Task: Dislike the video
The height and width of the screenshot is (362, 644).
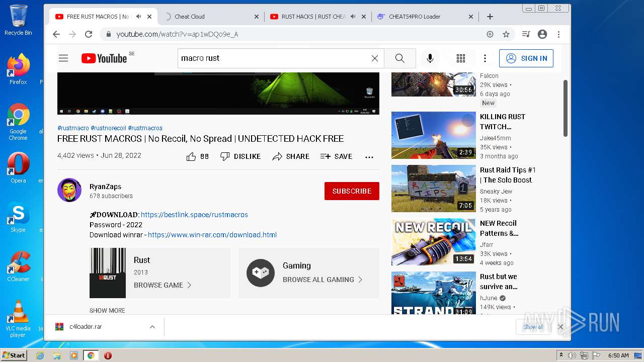Action: (x=240, y=156)
